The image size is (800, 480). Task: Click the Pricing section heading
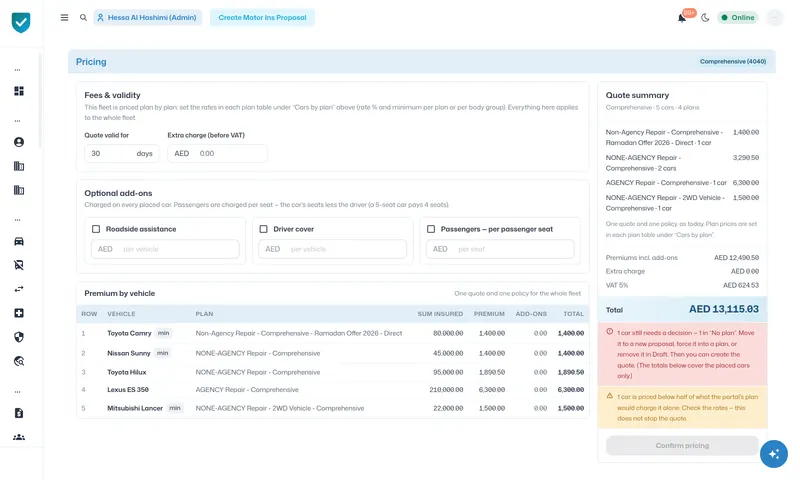click(x=91, y=62)
